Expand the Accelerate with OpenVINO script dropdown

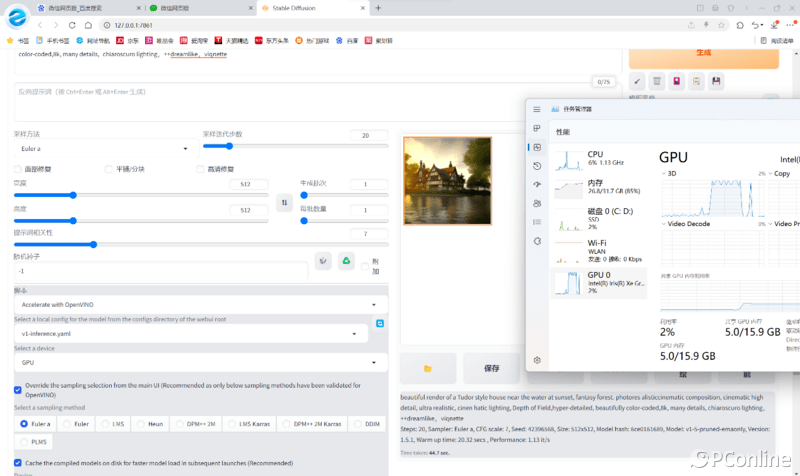(200, 304)
